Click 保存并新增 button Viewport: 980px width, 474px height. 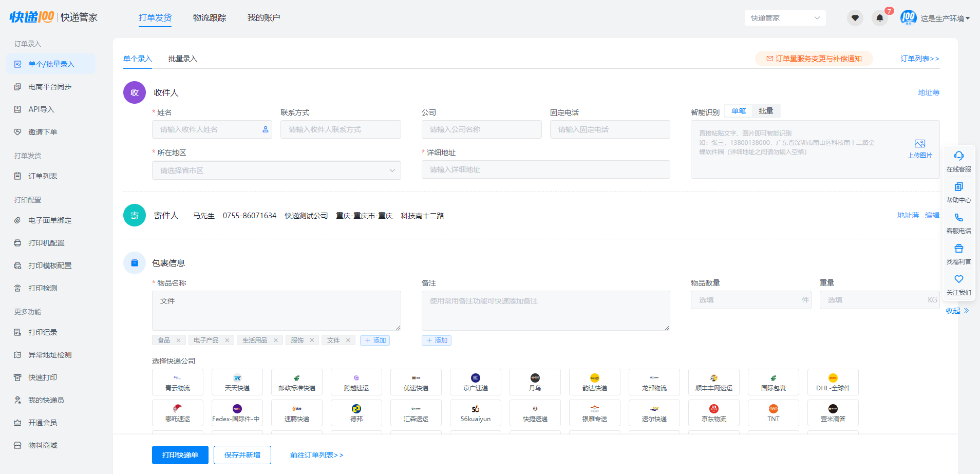click(x=242, y=455)
